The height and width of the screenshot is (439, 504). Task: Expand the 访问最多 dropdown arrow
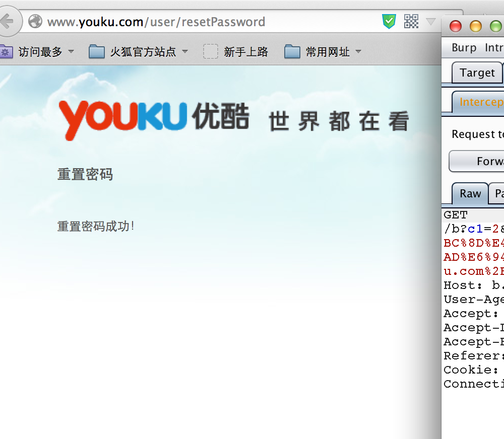click(x=71, y=52)
